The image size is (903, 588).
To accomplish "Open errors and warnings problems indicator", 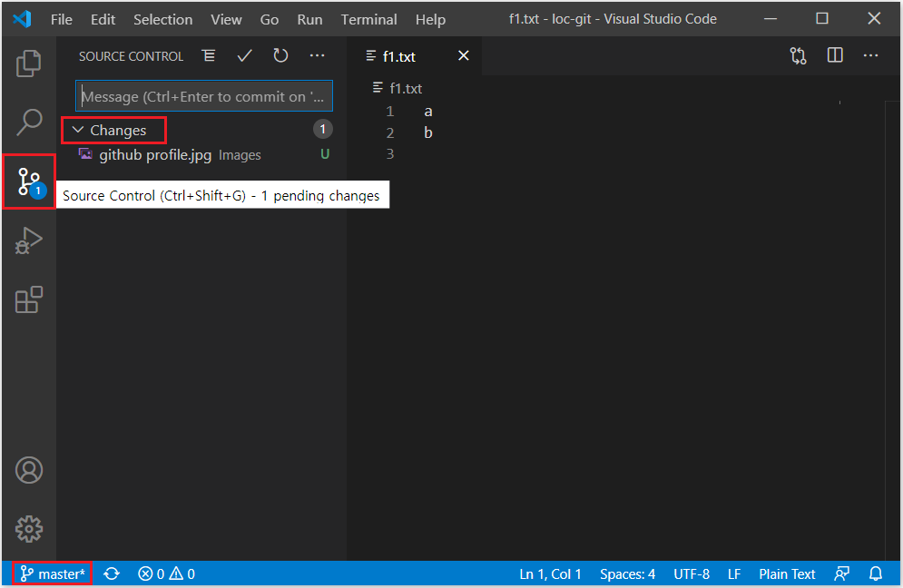I will (166, 573).
